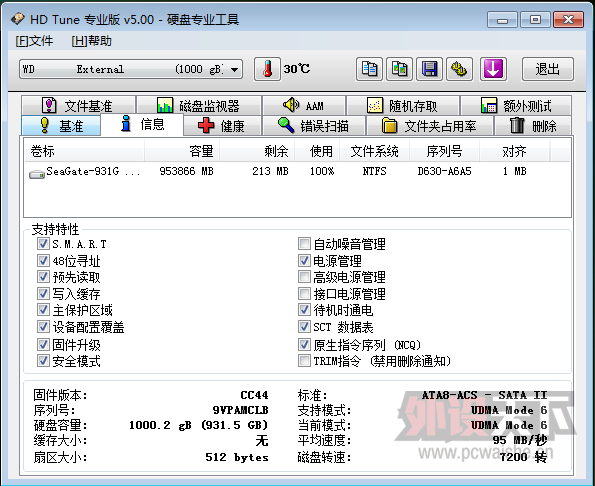Click the 1000.2 gB capacity value
Screen dimensions: 595x486
[198, 425]
